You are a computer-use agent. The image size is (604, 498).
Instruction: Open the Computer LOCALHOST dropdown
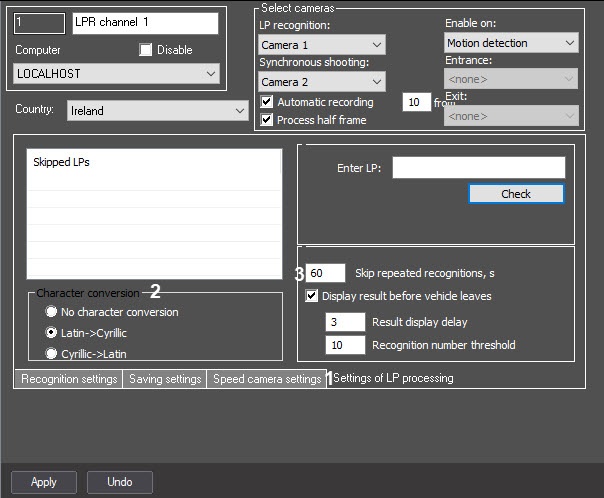pyautogui.click(x=116, y=74)
